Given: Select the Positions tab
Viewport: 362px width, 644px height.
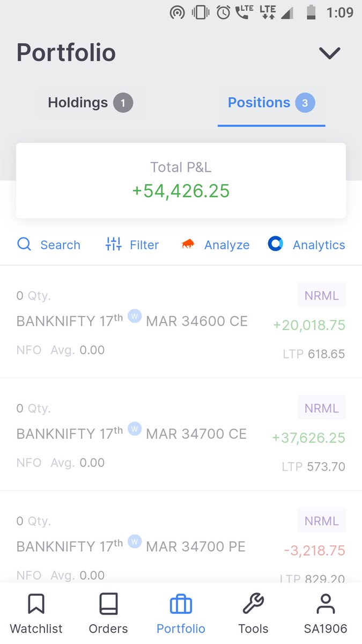Looking at the screenshot, I should [x=271, y=103].
